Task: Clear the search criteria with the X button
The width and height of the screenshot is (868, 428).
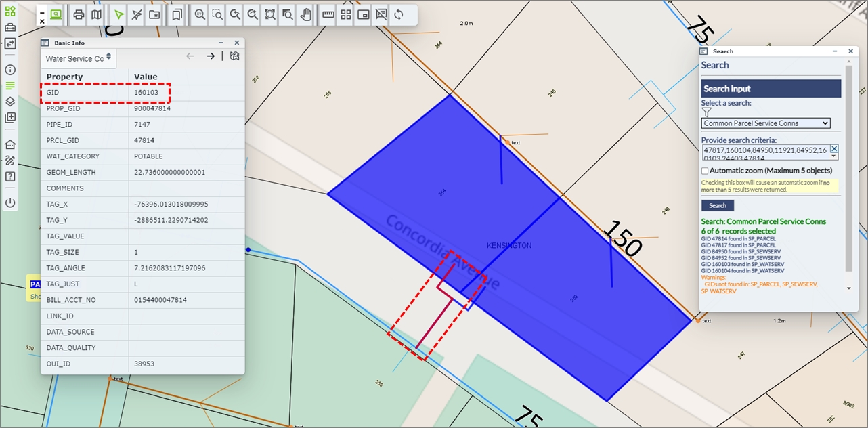Action: (x=834, y=149)
